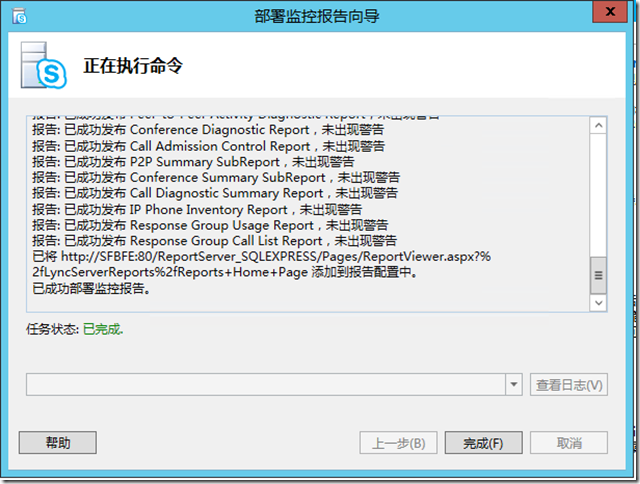Click the 正在执行命令 heading
This screenshot has width=640, height=484.
(133, 66)
